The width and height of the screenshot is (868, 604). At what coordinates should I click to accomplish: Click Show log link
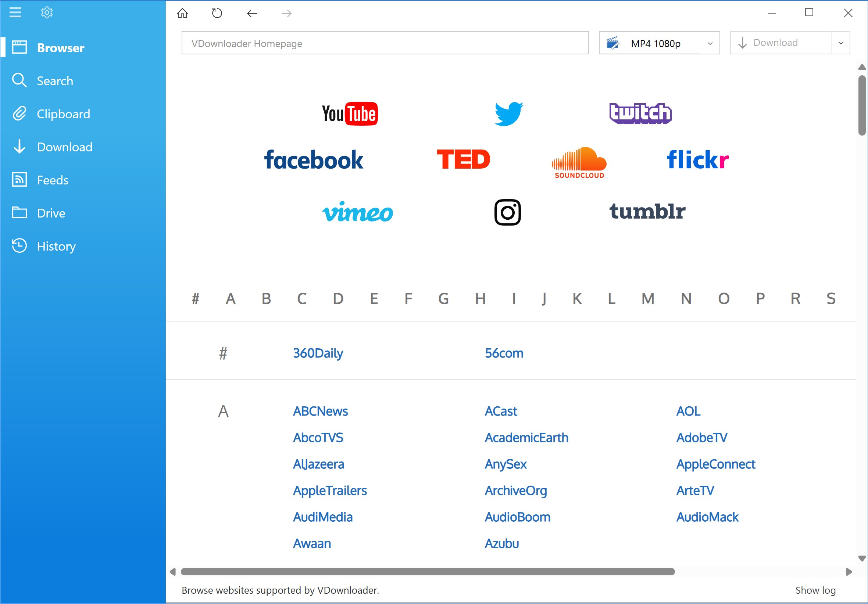coord(815,590)
